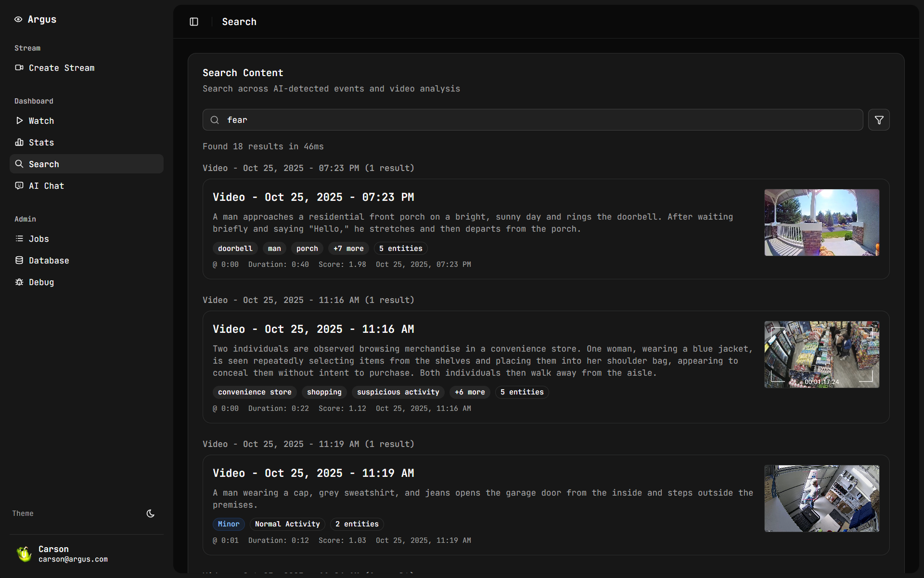The height and width of the screenshot is (578, 924).
Task: Open the porch doorbell video thumbnail
Action: [x=821, y=223]
